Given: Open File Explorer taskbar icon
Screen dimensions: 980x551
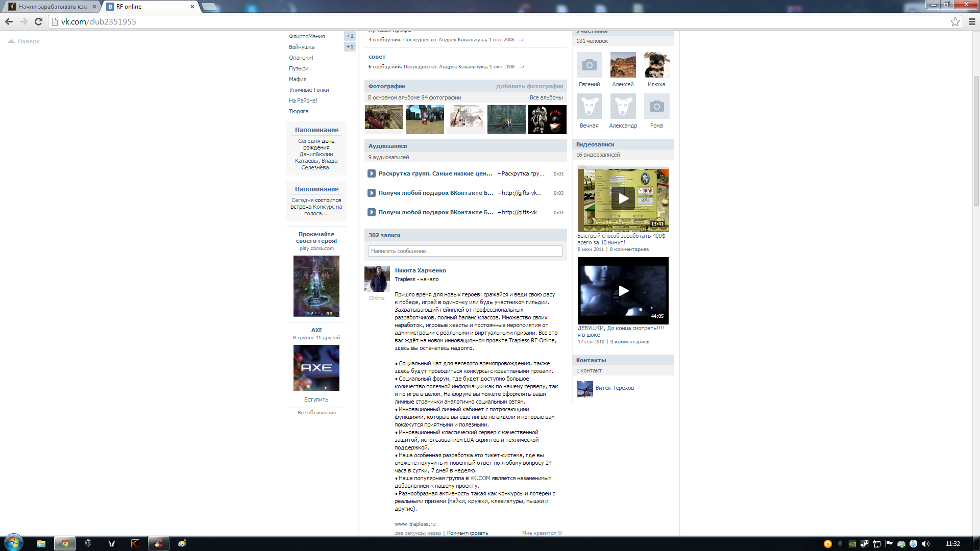Looking at the screenshot, I should [x=41, y=543].
